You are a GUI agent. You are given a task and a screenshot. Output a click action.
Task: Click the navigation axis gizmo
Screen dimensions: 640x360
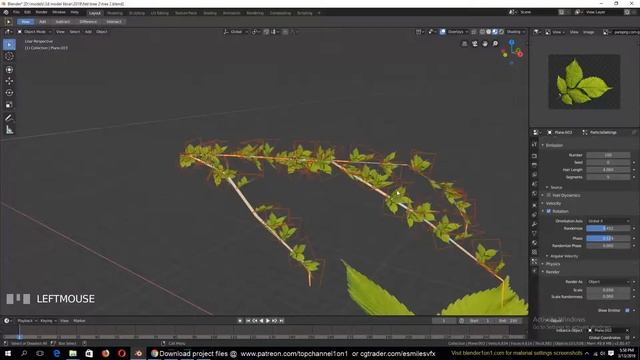(512, 51)
